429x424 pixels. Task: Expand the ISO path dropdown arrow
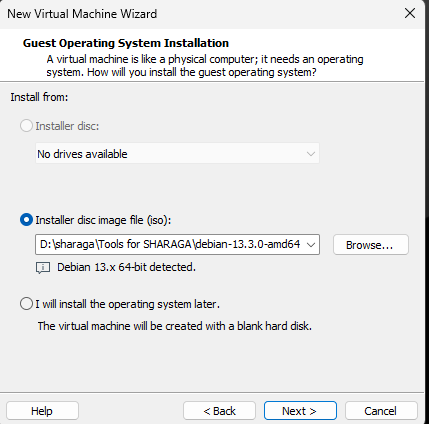point(311,245)
